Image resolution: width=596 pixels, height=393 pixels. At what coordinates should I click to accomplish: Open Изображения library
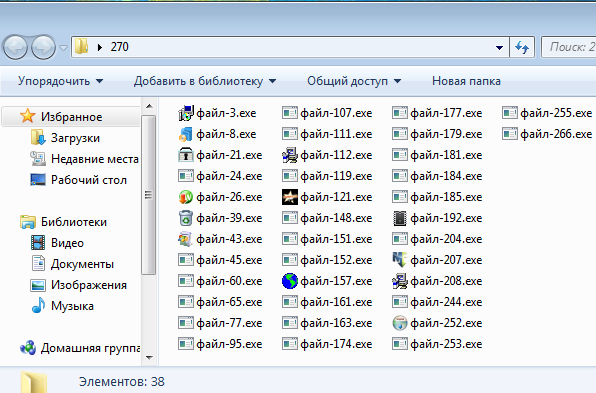[89, 285]
